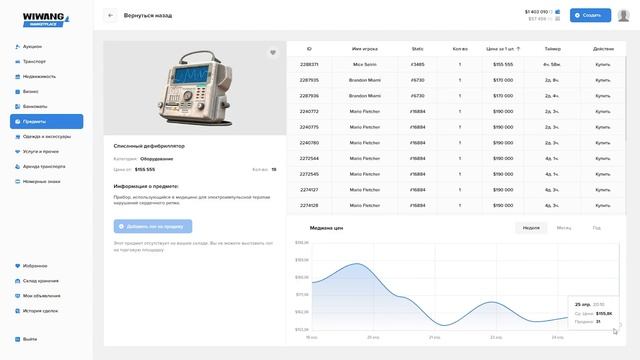640x360 pixels.
Task: Click the Банкоматы icon in sidebar
Action: click(18, 107)
